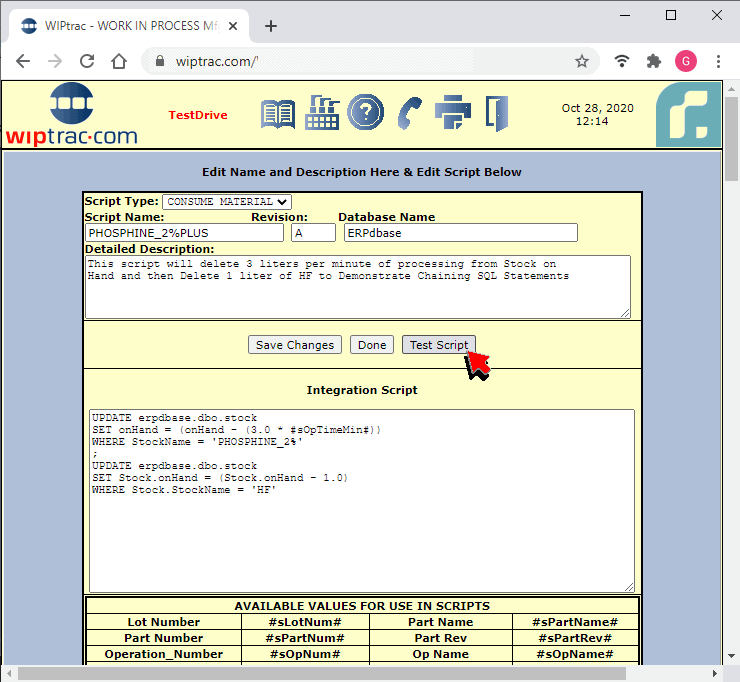The height and width of the screenshot is (682, 740).
Task: Click the factory building icon
Action: [x=322, y=113]
